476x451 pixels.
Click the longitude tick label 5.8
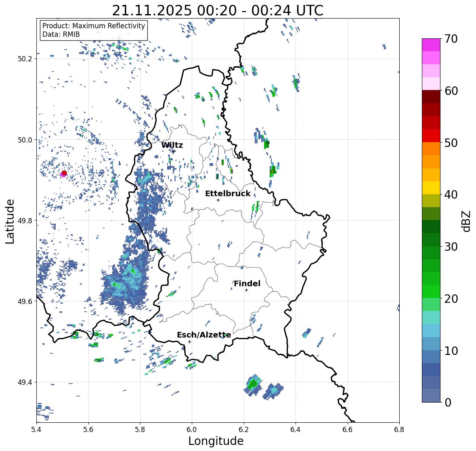[140, 430]
